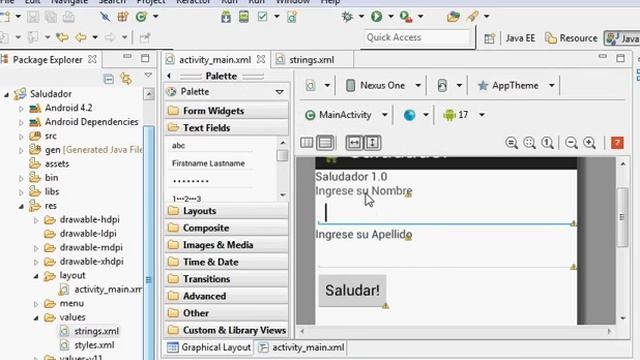Screen dimensions: 640x360
Task: Toggle fill width layout icon
Action: tap(354, 143)
